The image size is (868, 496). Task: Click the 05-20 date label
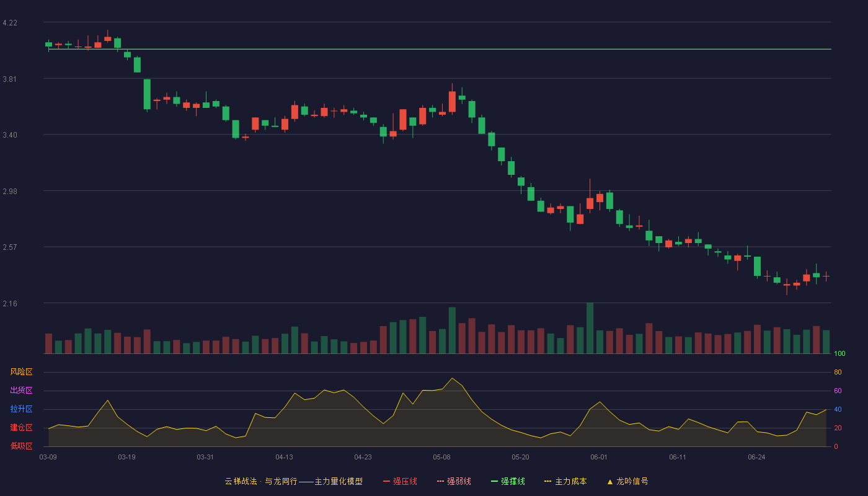(x=520, y=457)
